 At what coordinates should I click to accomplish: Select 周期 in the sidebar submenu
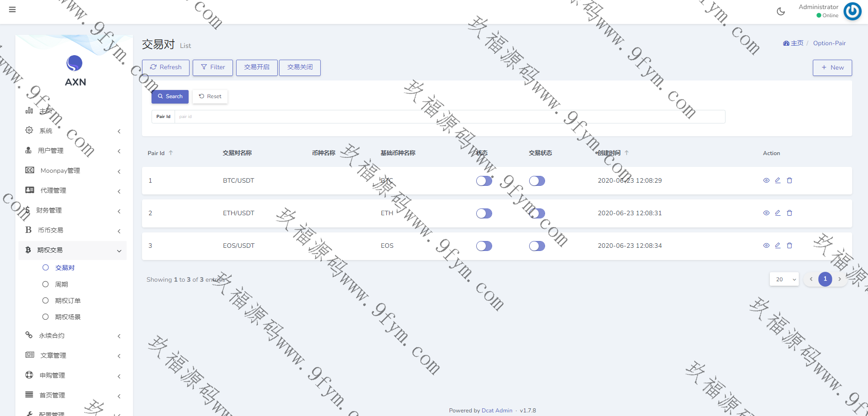click(x=61, y=284)
